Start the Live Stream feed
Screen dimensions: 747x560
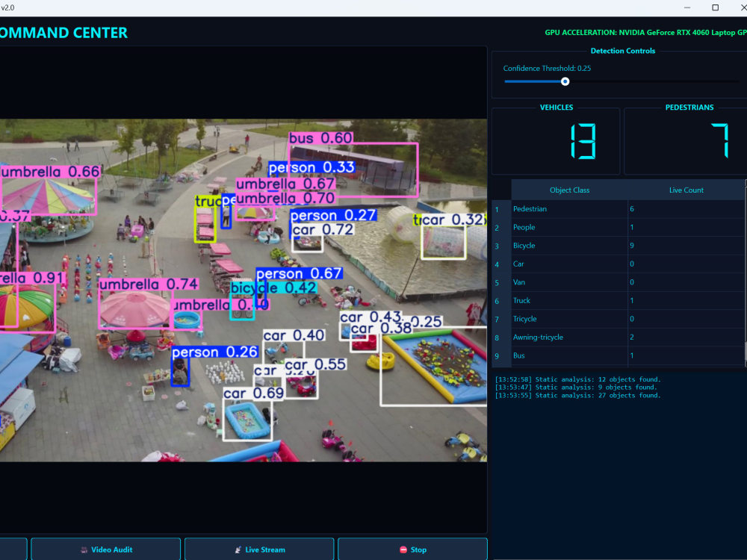click(x=259, y=549)
